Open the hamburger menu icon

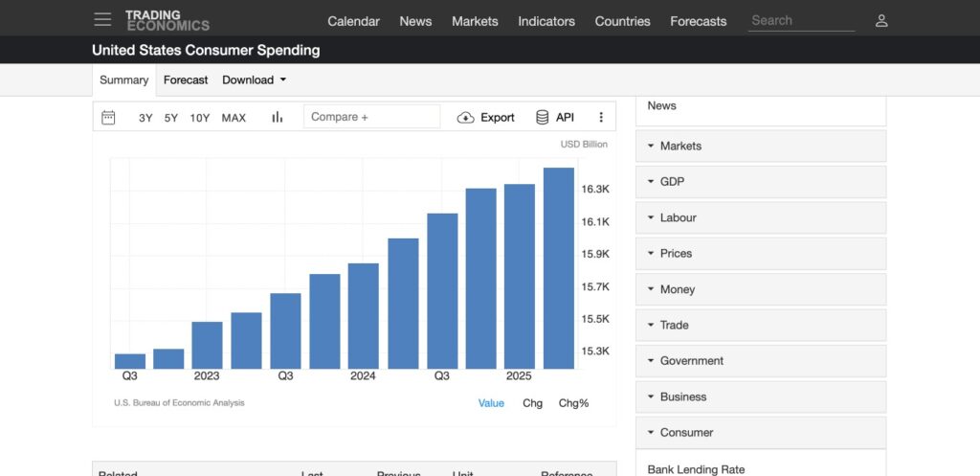[102, 20]
